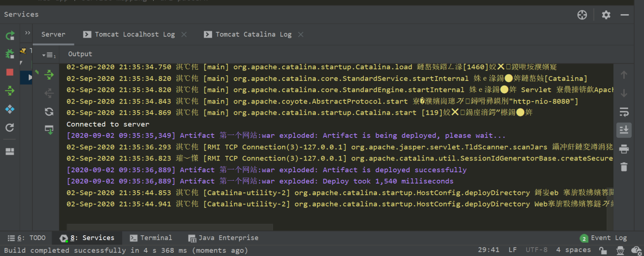Toggle Scroll to End of console
Viewport: 644px width, 256px height.
pyautogui.click(x=624, y=129)
